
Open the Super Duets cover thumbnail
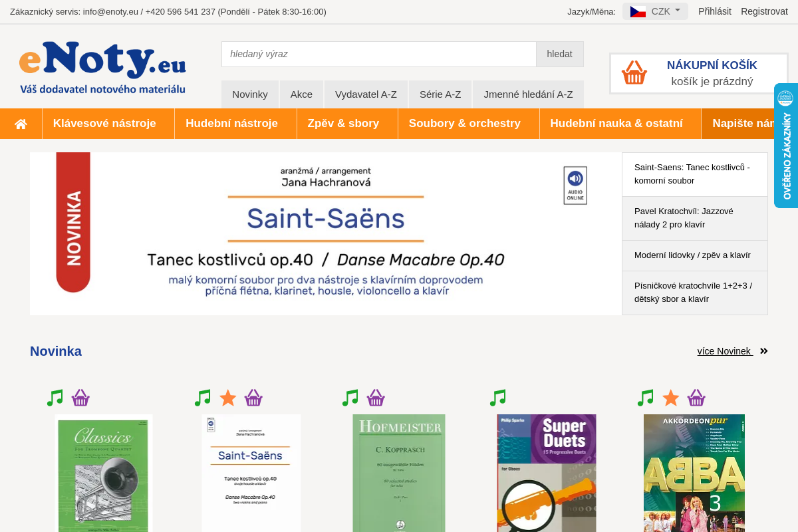tap(547, 473)
